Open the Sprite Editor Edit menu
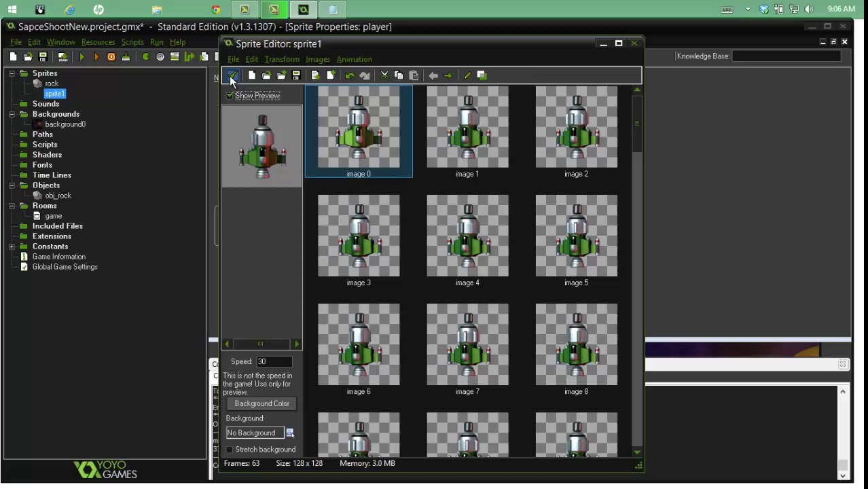Viewport: 868px width, 489px height. (x=251, y=59)
